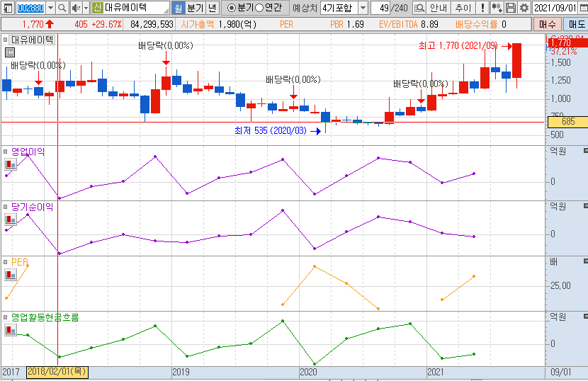Click the 49 candle count field

pos(380,8)
